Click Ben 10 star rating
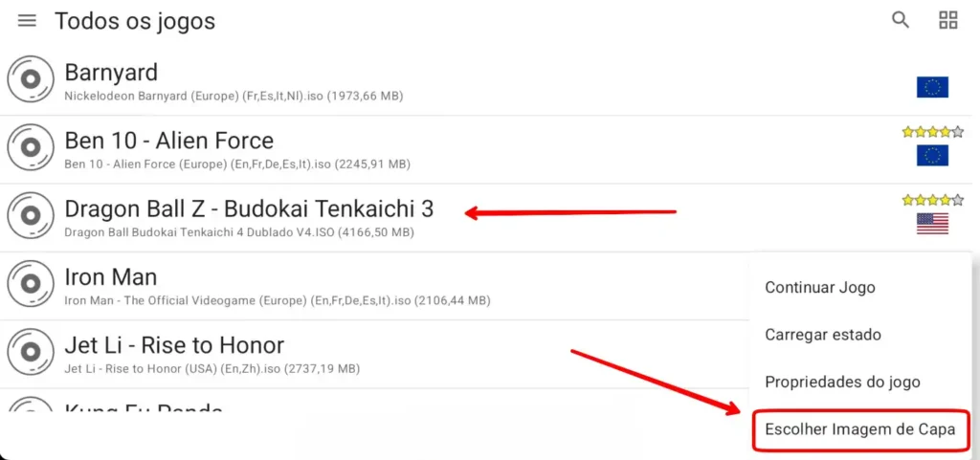This screenshot has height=460, width=980. [932, 132]
